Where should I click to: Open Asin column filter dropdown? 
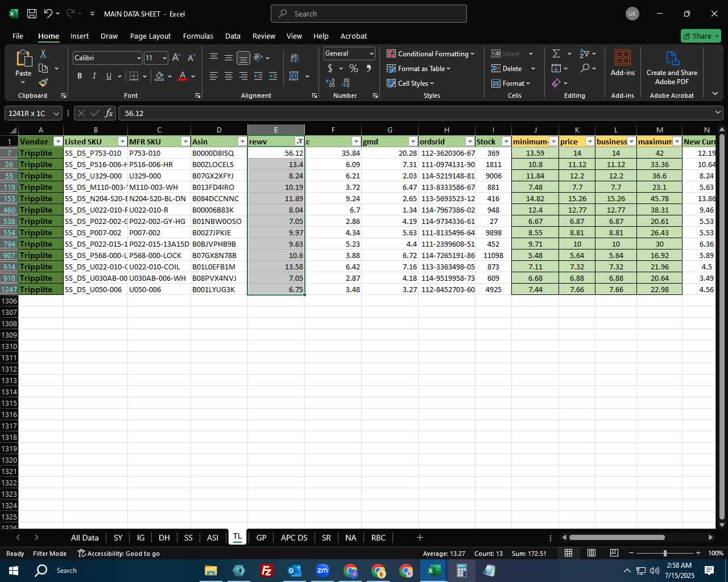coord(242,142)
